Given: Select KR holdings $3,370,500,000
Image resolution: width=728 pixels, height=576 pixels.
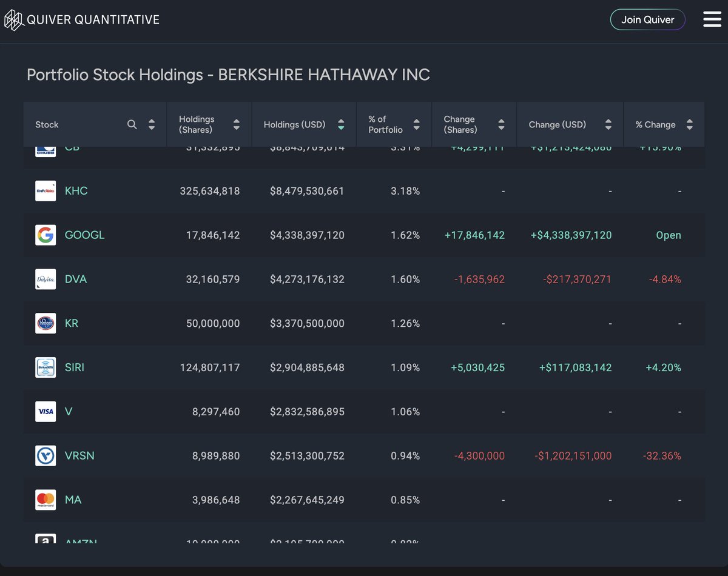Looking at the screenshot, I should click(307, 323).
